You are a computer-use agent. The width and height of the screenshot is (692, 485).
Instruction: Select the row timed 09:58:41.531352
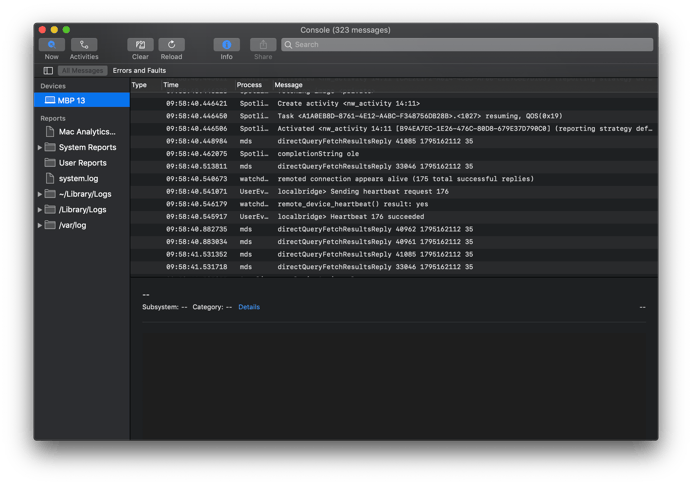tap(394, 254)
